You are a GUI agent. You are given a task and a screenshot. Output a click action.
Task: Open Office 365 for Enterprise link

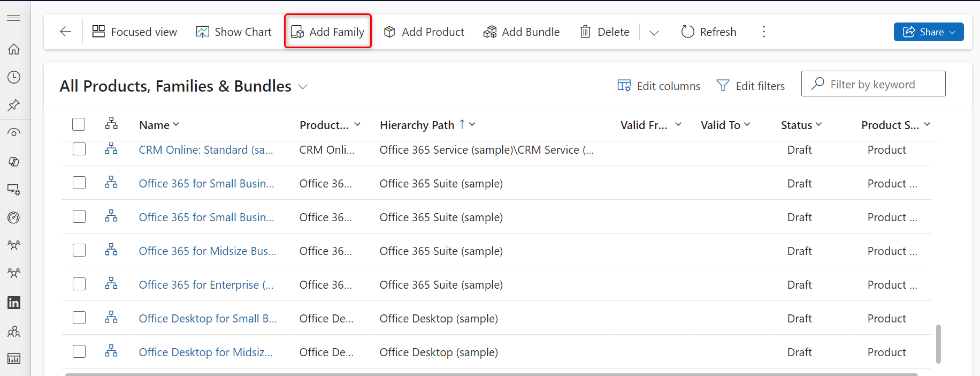(206, 285)
